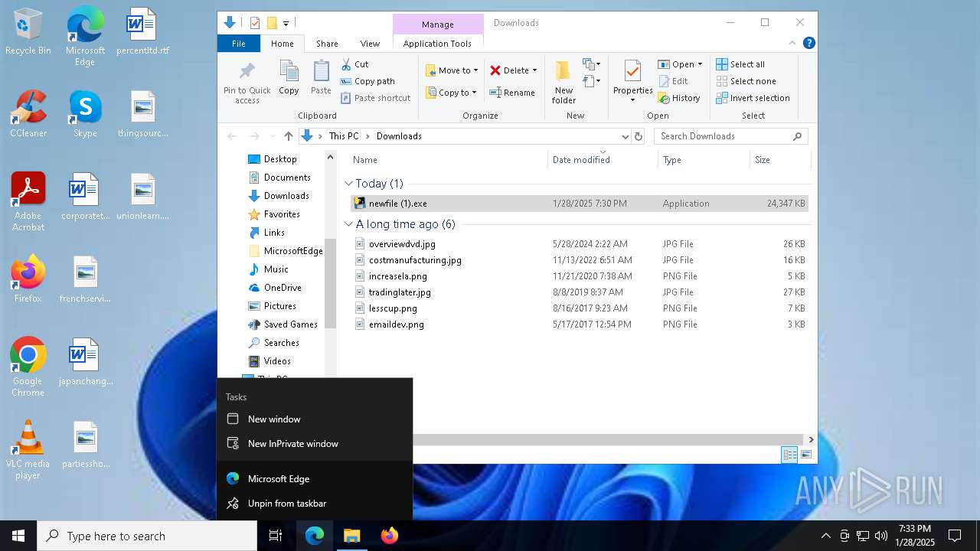Collapse the A long time ago group
The width and height of the screenshot is (980, 551).
tap(349, 224)
